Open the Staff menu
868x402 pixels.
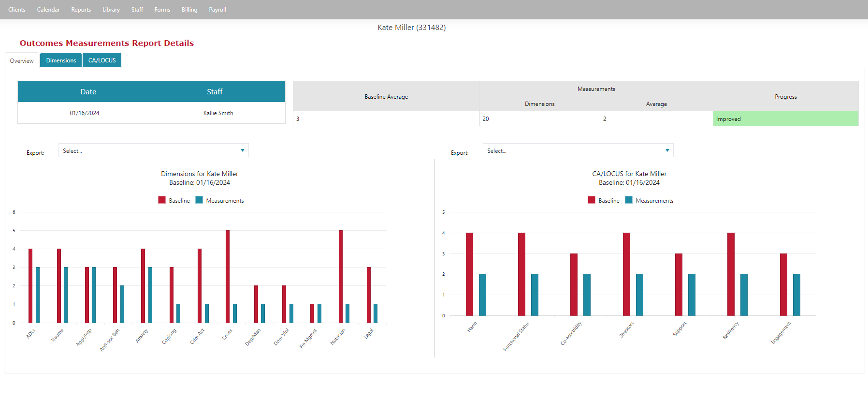[x=137, y=10]
